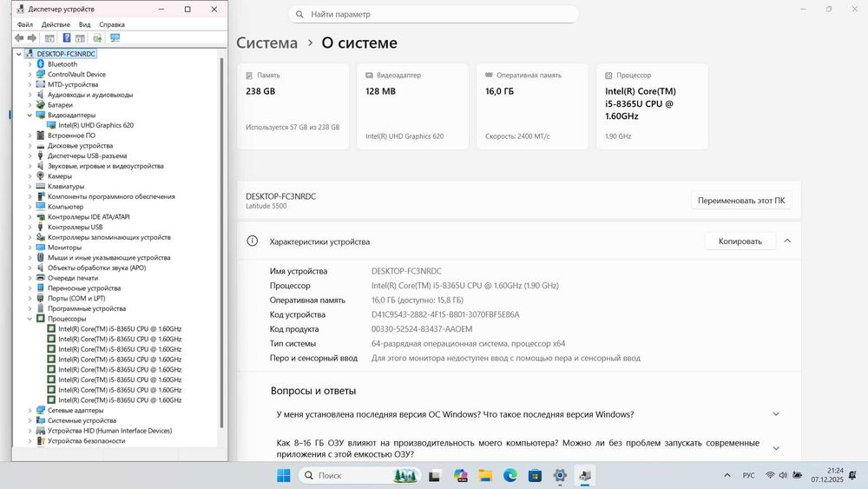Image resolution: width=868 pixels, height=489 pixels.
Task: Select Клавиатуры in the device tree
Action: (x=66, y=187)
